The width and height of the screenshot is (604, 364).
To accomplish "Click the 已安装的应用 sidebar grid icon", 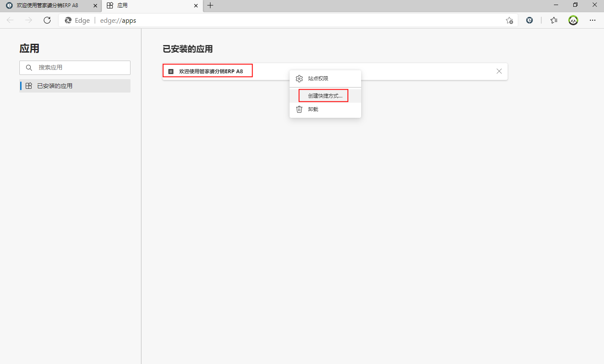I will tap(29, 86).
